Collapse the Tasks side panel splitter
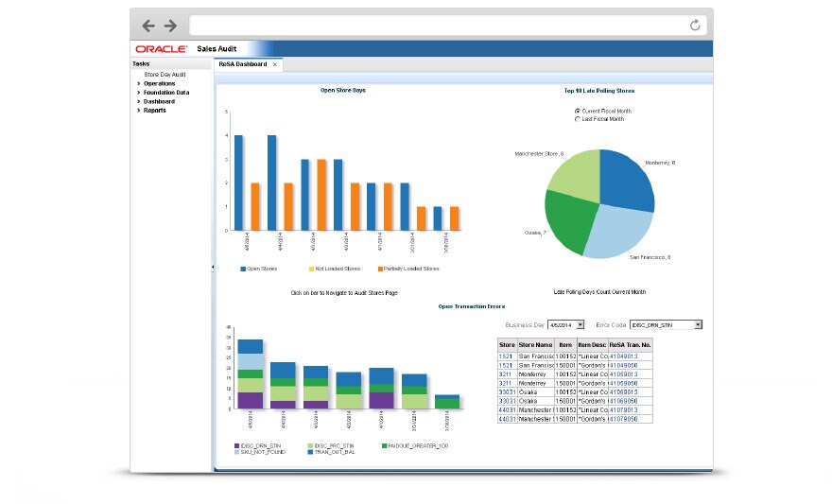 pyautogui.click(x=213, y=268)
